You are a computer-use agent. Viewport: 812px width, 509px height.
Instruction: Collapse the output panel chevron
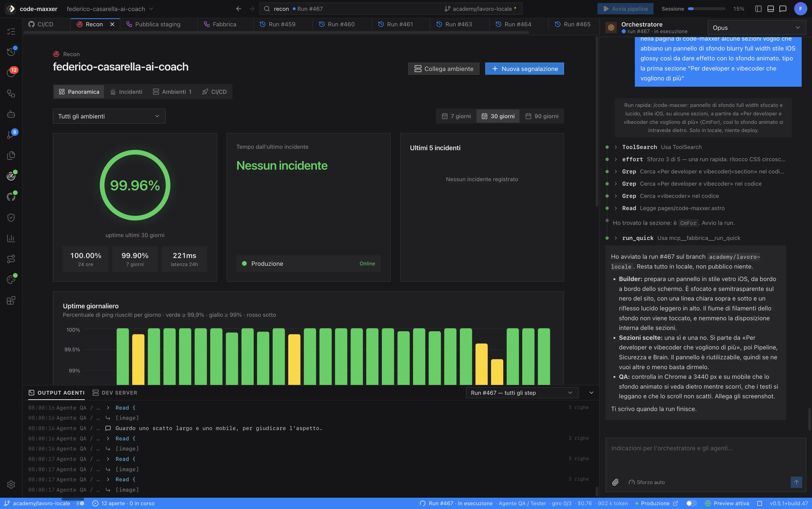[591, 393]
